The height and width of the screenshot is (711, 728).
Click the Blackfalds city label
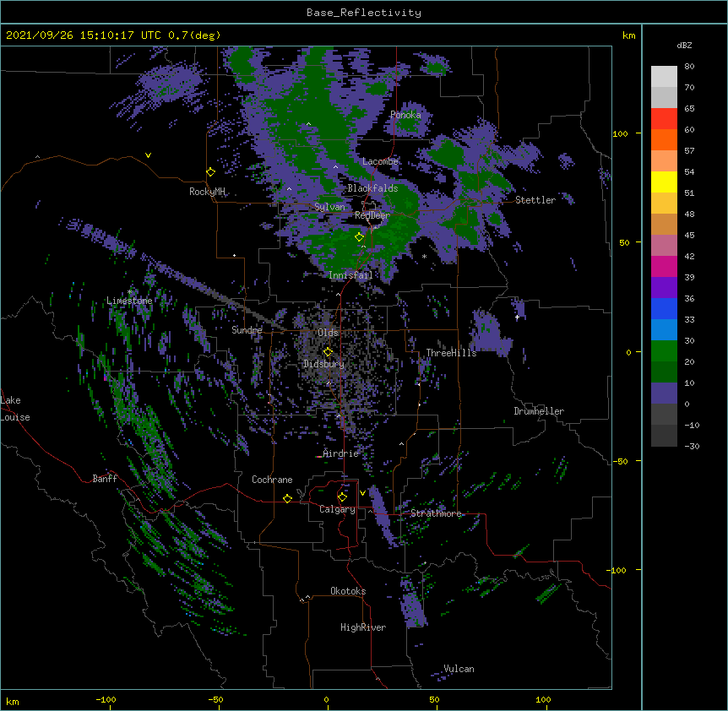coord(372,188)
